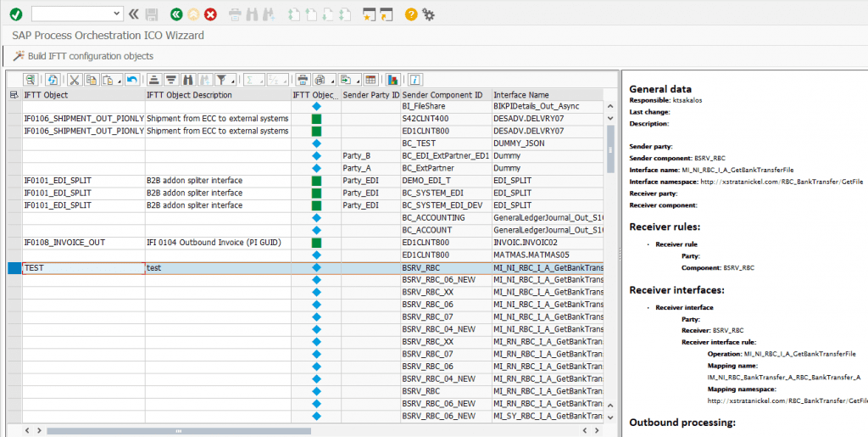Click the green Back icon
The width and height of the screenshot is (868, 437).
176,14
